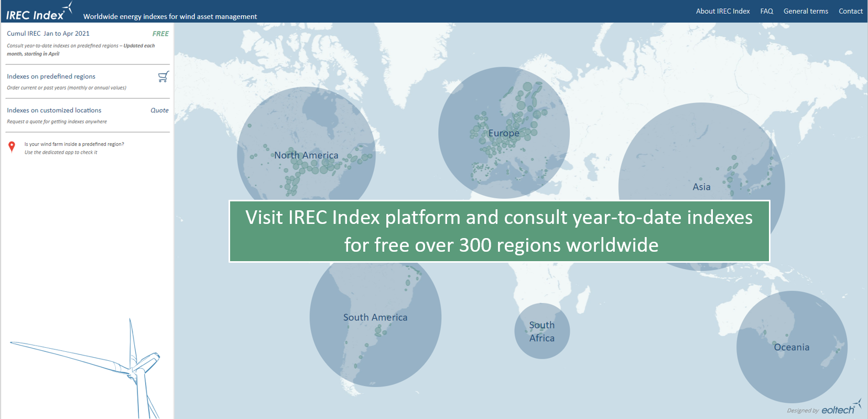Click the IREC Index logo

39,12
